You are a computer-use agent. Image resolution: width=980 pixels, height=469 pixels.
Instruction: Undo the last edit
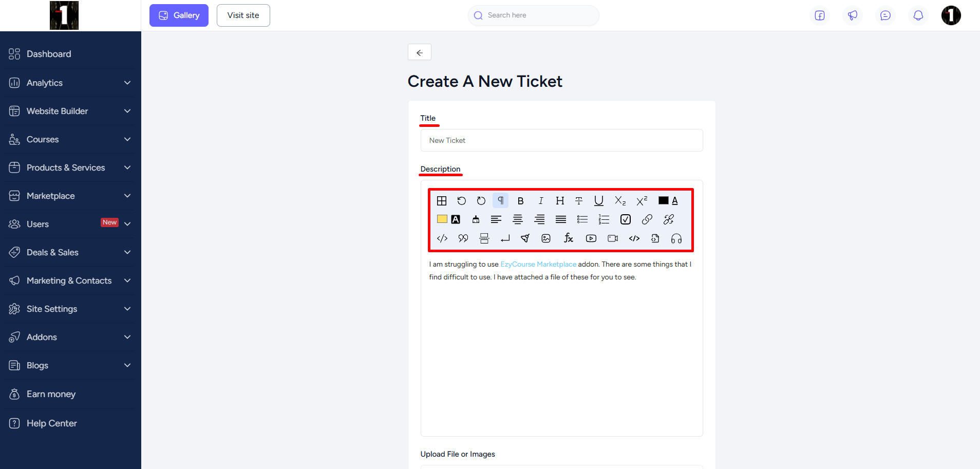461,201
